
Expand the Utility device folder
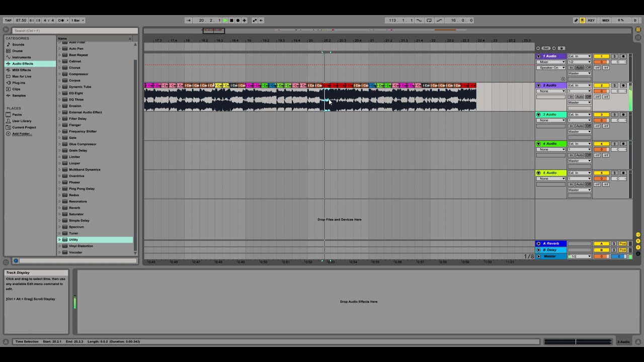pyautogui.click(x=59, y=240)
